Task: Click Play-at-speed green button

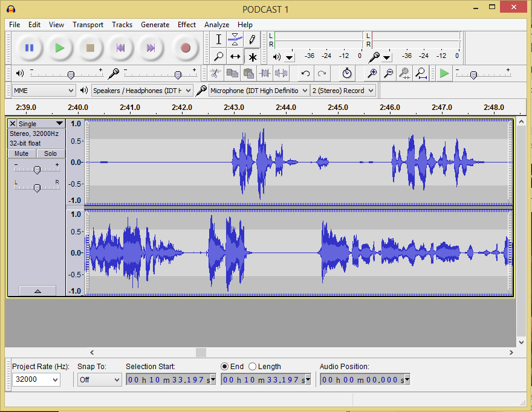Action: [x=444, y=73]
